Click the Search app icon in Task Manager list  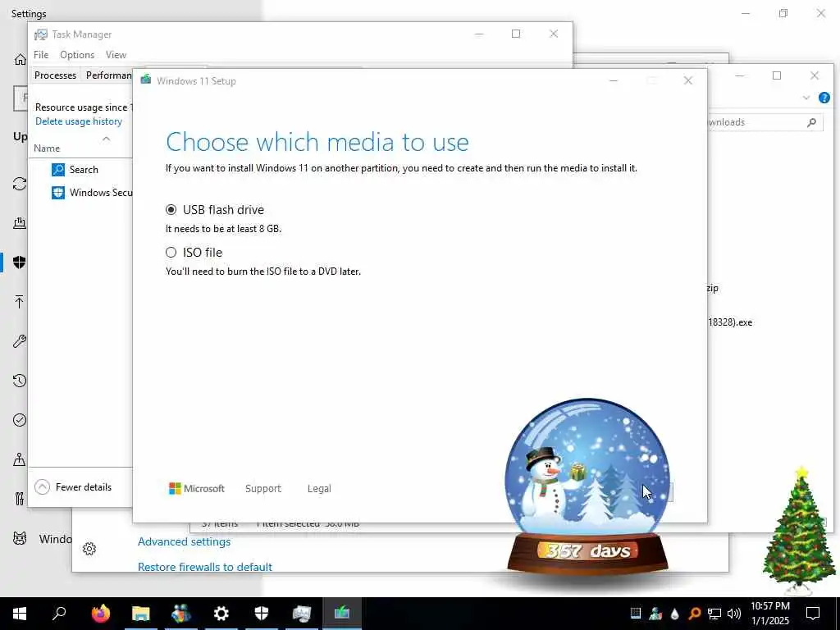coord(58,170)
